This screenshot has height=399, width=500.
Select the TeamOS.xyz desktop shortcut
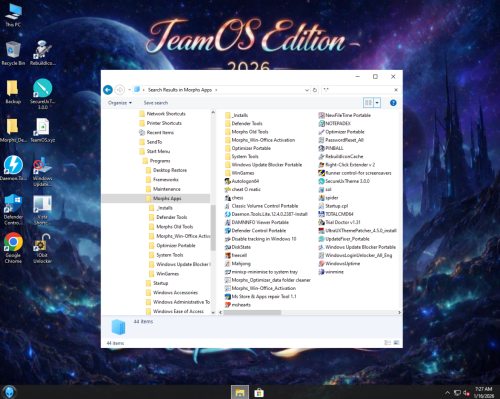pos(43,131)
